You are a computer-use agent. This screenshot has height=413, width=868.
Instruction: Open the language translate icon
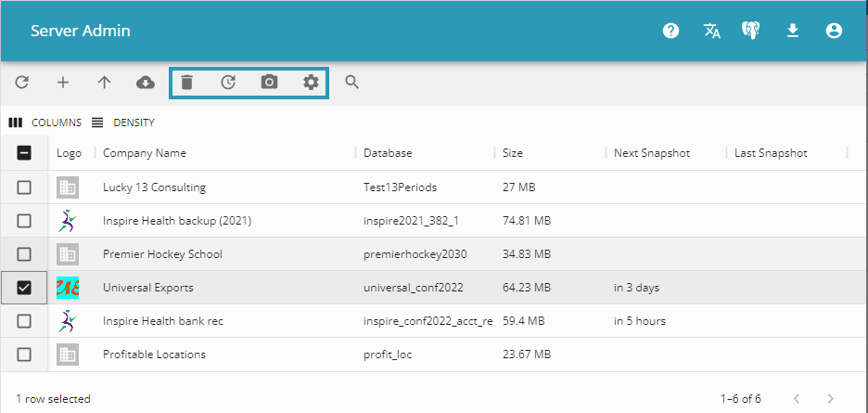tap(711, 31)
